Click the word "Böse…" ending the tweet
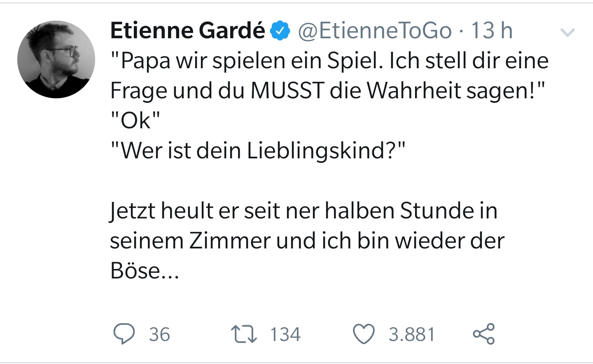Image resolution: width=593 pixels, height=364 pixels. click(145, 271)
